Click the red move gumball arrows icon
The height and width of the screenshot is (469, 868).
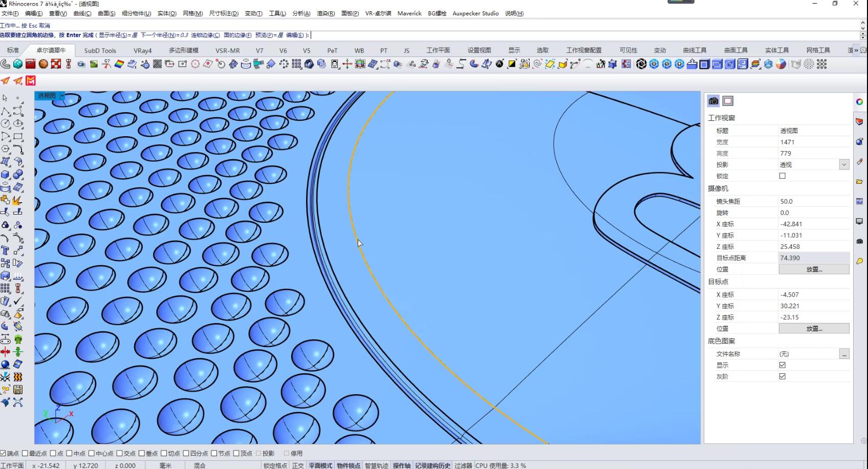pyautogui.click(x=347, y=64)
